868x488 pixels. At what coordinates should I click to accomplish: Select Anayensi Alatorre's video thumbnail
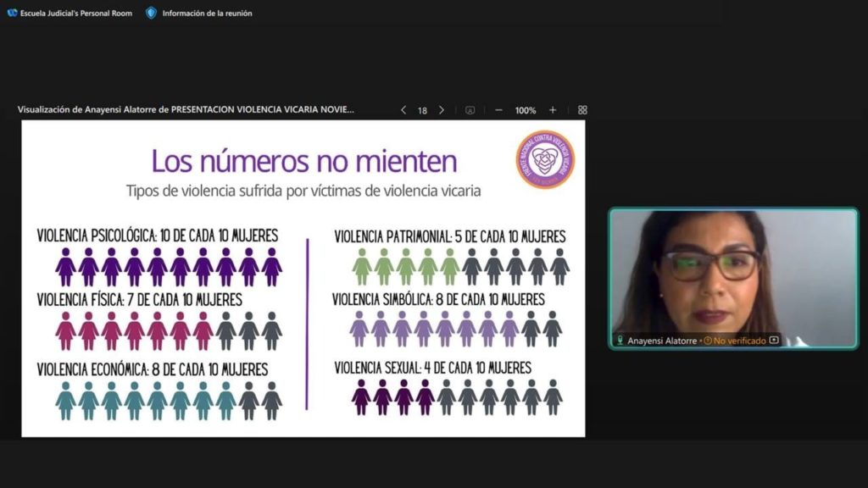tap(733, 271)
